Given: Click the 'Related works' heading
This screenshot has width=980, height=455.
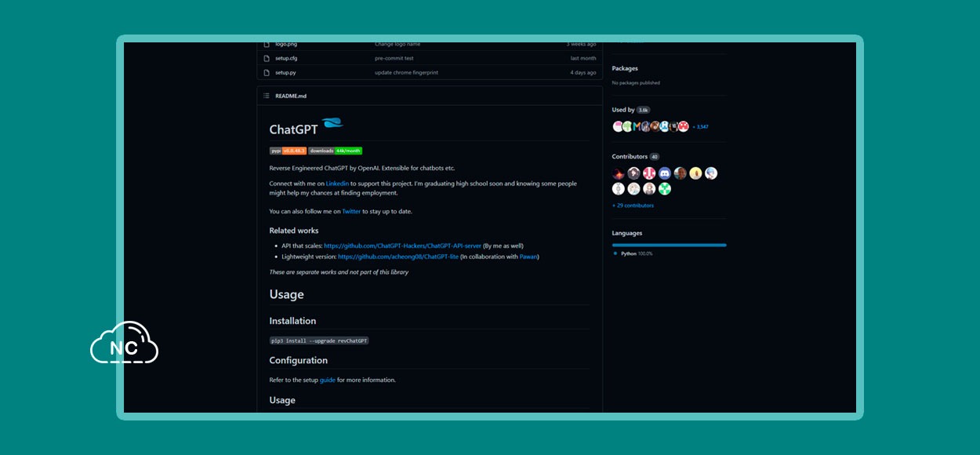Looking at the screenshot, I should [x=294, y=231].
